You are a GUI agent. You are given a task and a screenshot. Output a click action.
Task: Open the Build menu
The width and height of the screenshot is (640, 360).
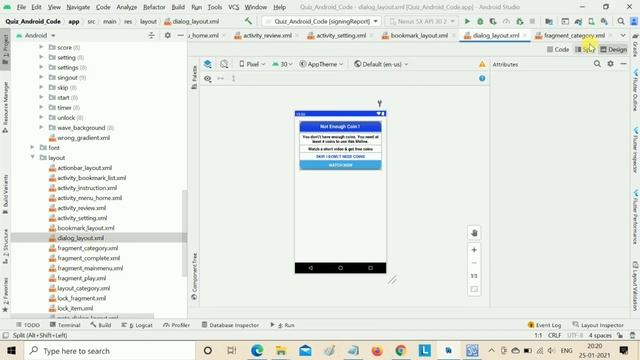pos(178,7)
